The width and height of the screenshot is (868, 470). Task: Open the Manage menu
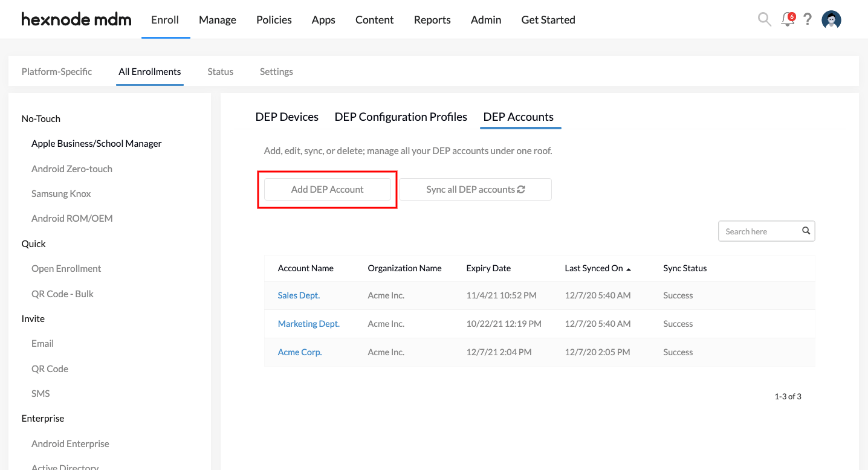(x=217, y=20)
